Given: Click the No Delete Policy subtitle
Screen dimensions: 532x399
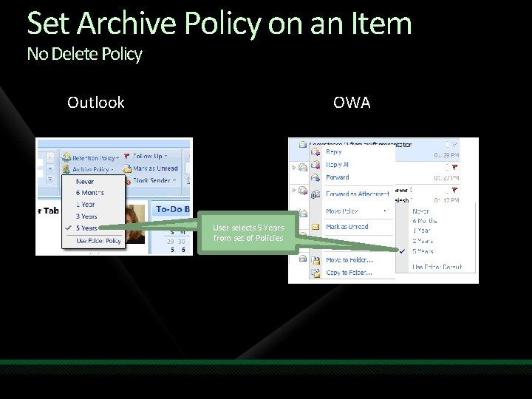Looking at the screenshot, I should tap(84, 54).
